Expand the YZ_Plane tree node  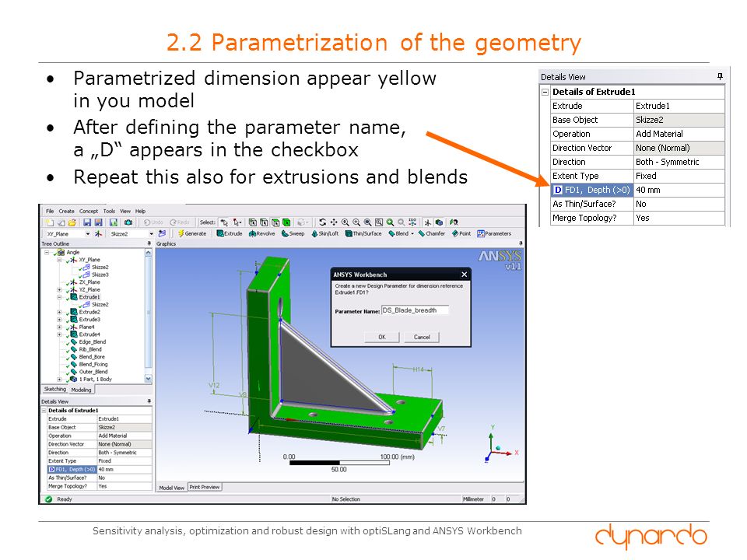(x=60, y=289)
